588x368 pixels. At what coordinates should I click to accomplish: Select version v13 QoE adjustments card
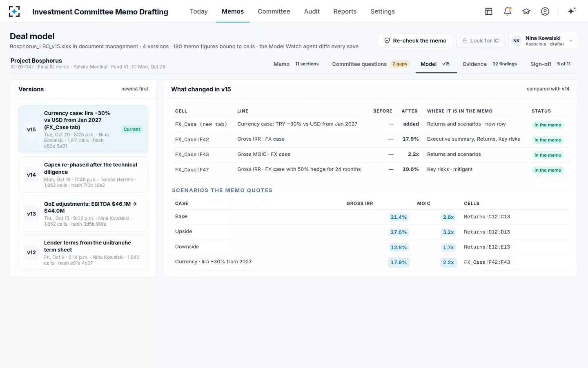83,213
